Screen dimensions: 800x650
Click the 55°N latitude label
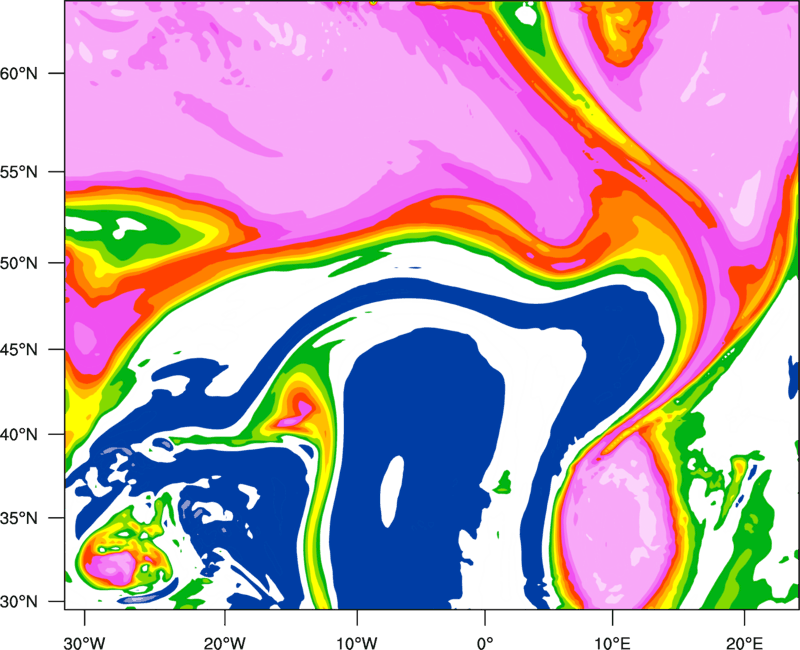click(x=19, y=172)
